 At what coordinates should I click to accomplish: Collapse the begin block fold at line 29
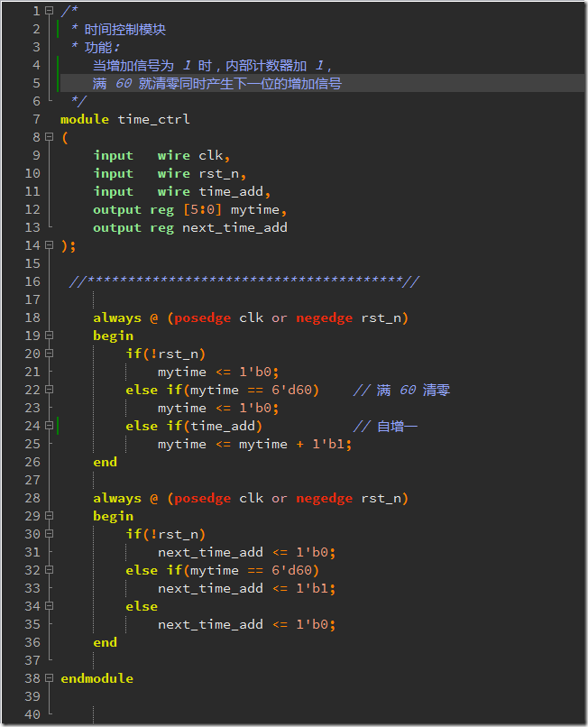tap(50, 516)
